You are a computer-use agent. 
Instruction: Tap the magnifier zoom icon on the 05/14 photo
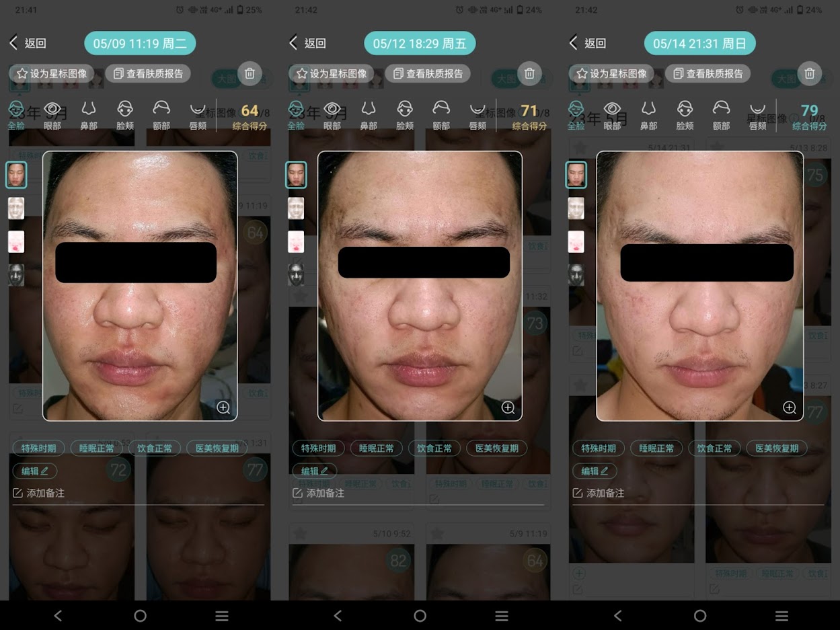(x=790, y=407)
